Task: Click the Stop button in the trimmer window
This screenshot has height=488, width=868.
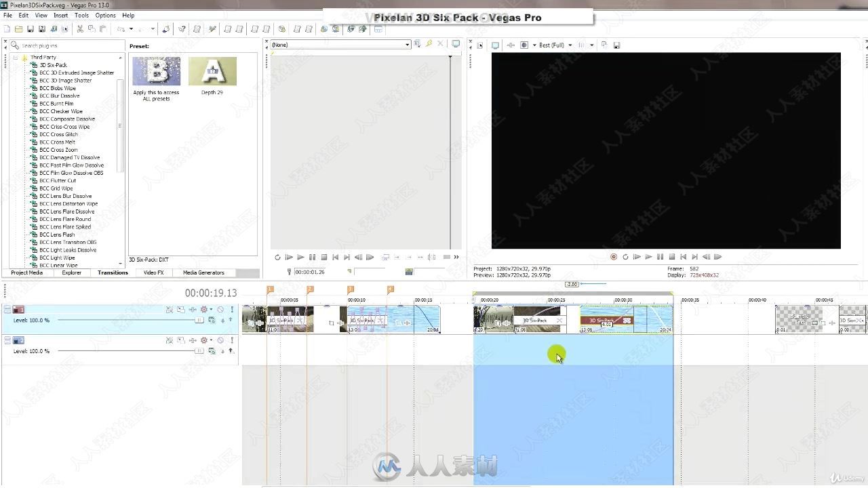Action: tap(324, 257)
